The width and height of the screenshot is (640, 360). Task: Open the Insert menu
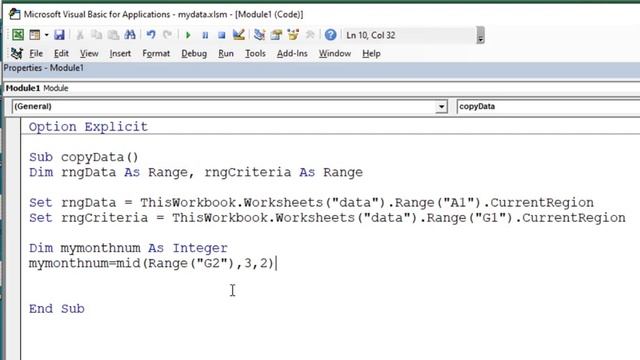tap(120, 53)
